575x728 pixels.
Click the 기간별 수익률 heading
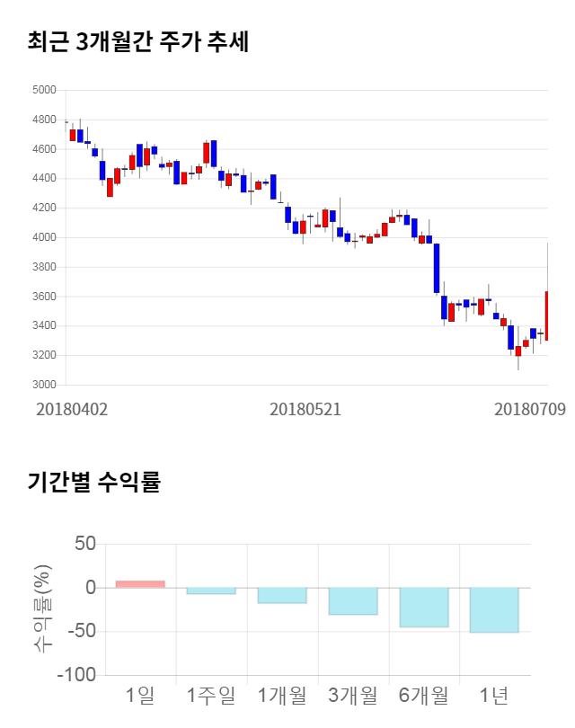93,482
